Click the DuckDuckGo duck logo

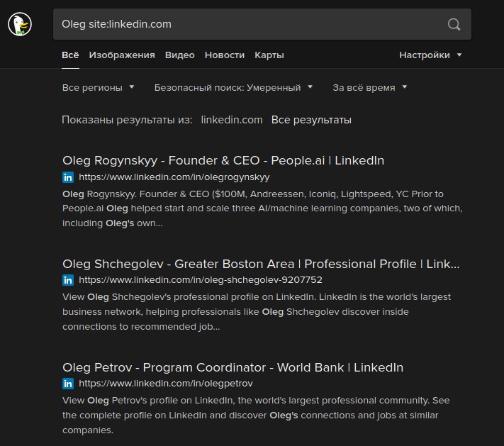pos(20,24)
